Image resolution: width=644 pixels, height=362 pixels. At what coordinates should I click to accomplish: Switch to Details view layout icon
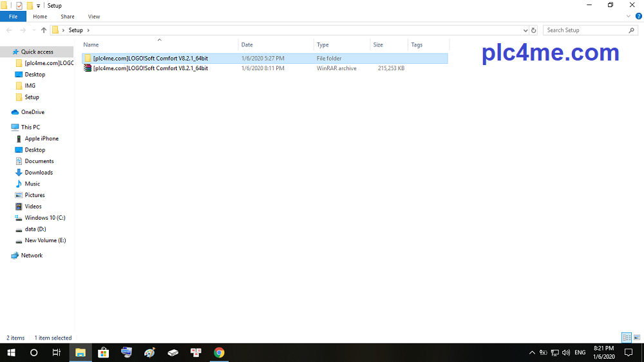point(627,338)
